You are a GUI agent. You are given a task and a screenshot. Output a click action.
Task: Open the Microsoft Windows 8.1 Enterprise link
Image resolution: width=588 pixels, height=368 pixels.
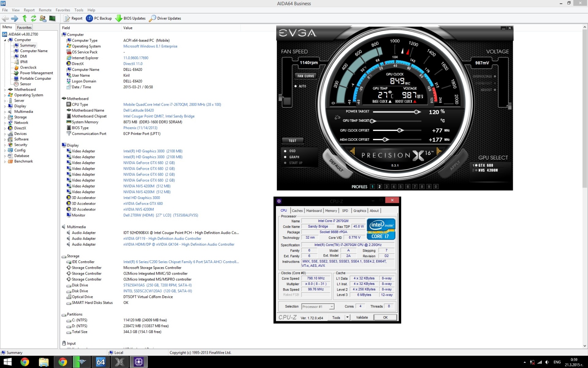click(x=150, y=46)
